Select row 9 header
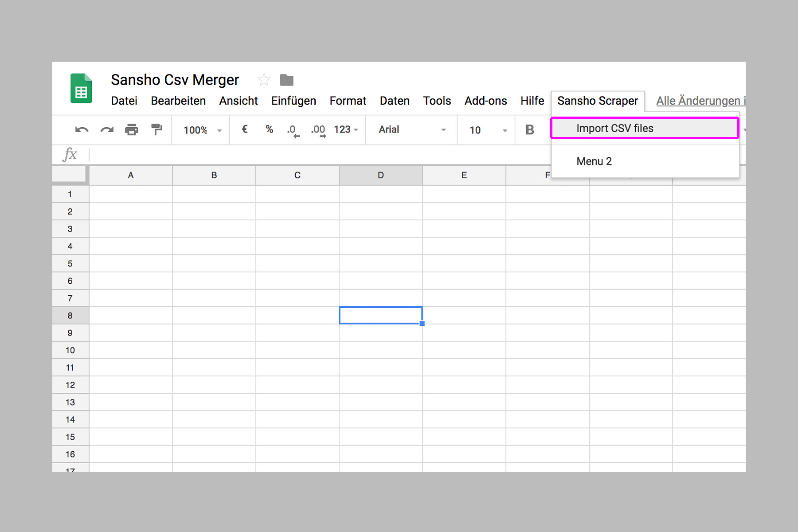Screen dimensions: 798x532 [x=70, y=333]
